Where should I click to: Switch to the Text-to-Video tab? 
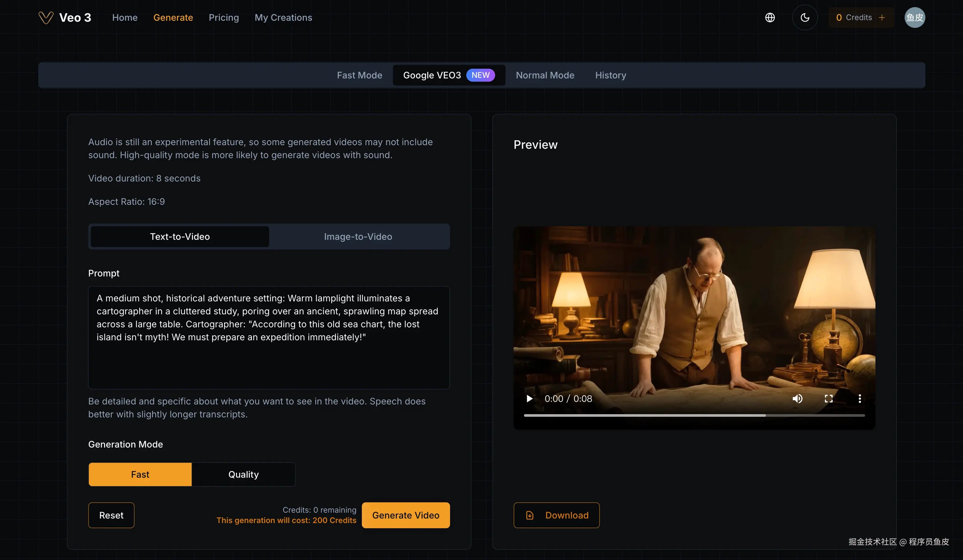(180, 237)
